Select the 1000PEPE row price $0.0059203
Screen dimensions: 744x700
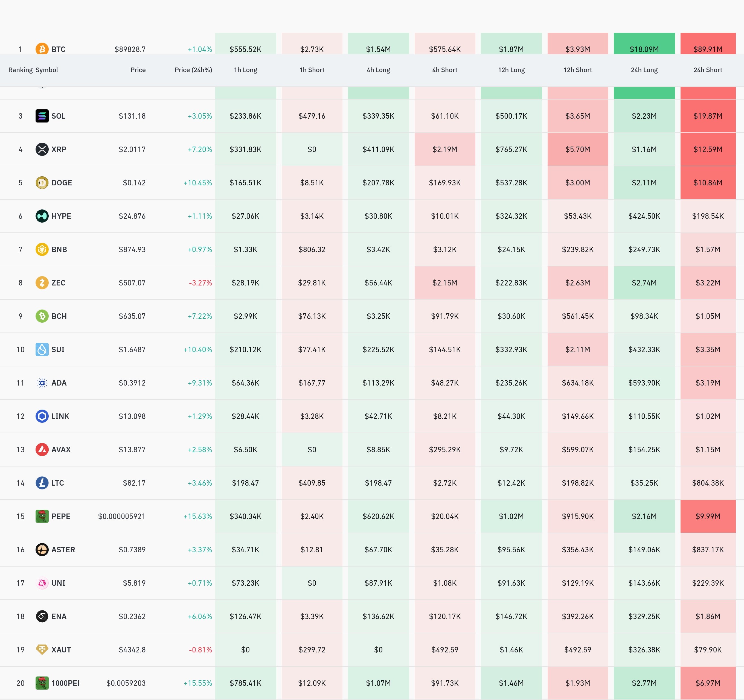pyautogui.click(x=126, y=683)
